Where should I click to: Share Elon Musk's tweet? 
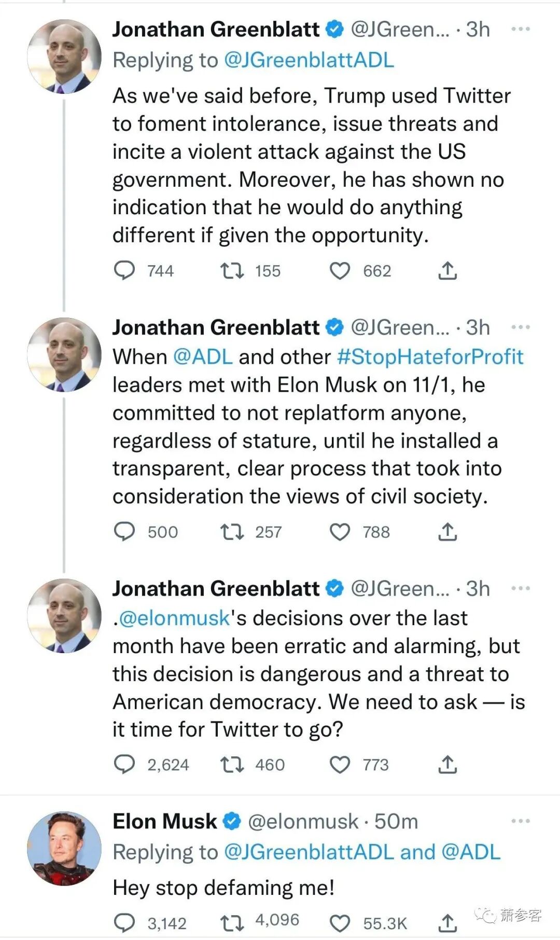[x=447, y=923]
